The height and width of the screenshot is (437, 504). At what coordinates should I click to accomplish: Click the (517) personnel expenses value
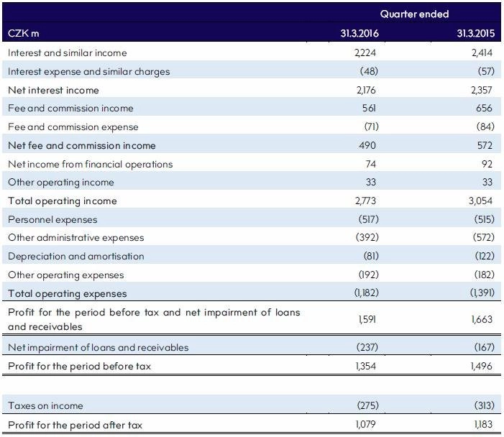point(369,219)
